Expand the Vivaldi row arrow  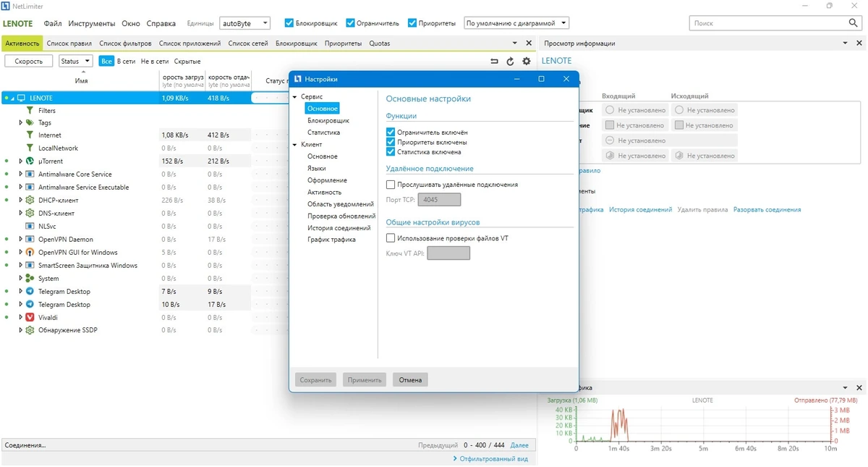(x=21, y=317)
